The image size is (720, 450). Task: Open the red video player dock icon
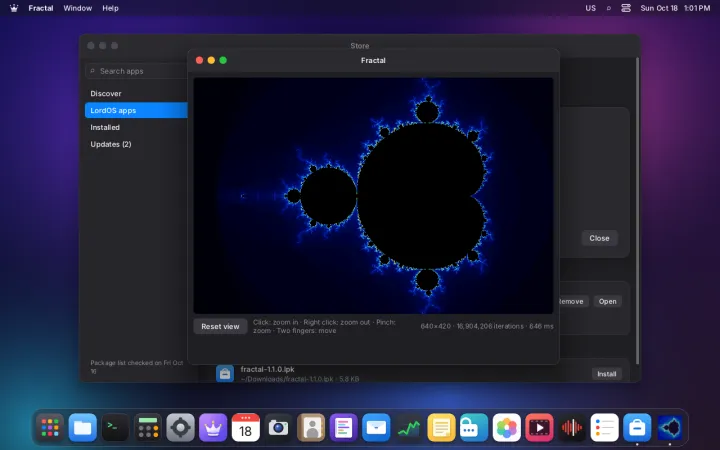(539, 428)
